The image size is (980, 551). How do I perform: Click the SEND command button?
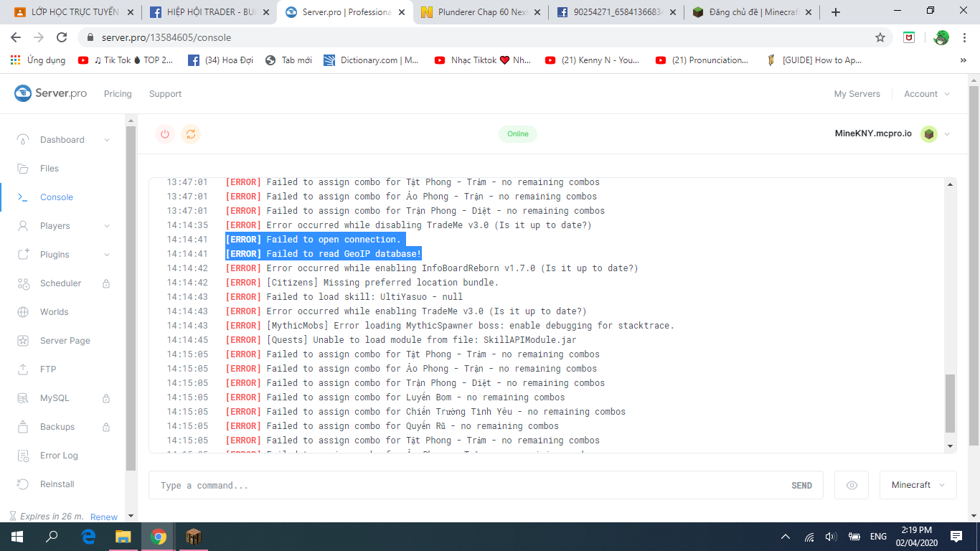(x=801, y=486)
